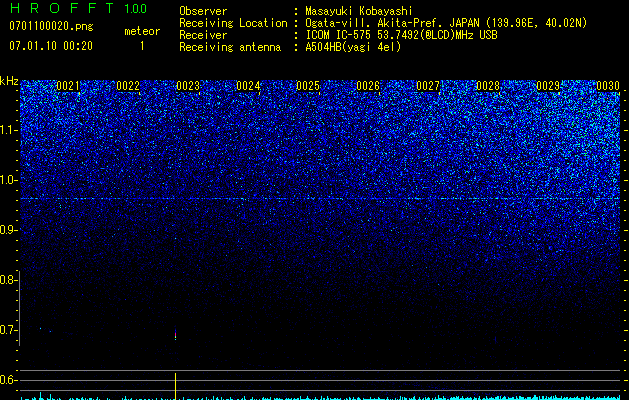Click the A504HB(yagi 4el) antenna text

pos(353,47)
